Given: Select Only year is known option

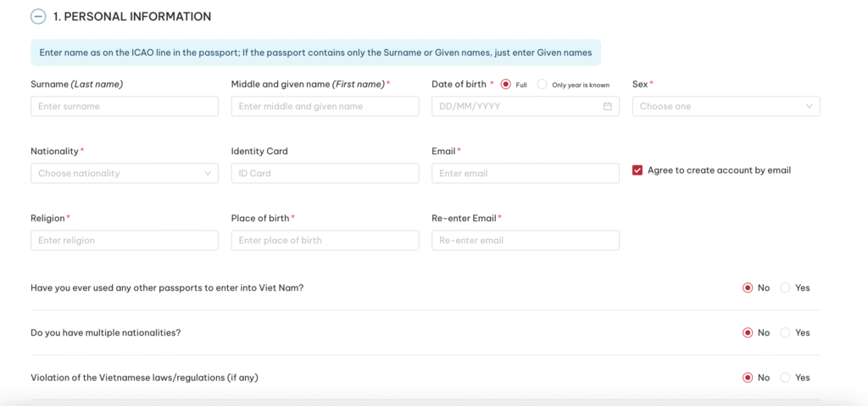Looking at the screenshot, I should click(x=542, y=85).
